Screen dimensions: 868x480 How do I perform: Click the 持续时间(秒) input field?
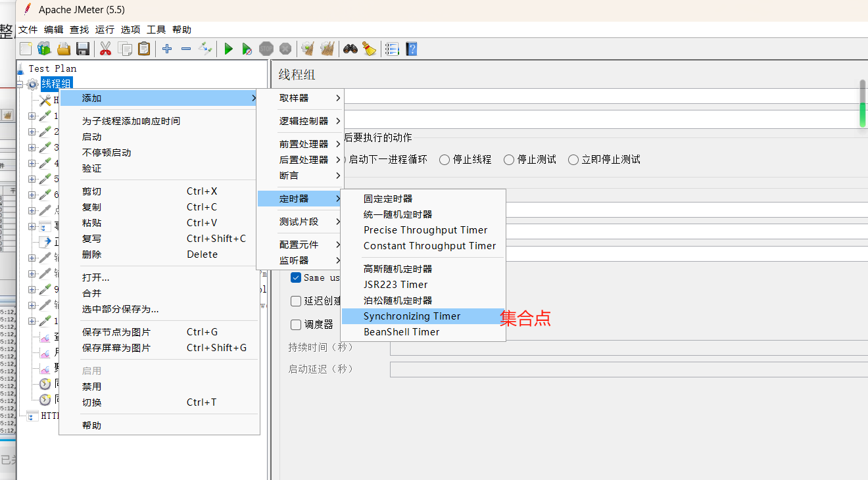(629, 348)
